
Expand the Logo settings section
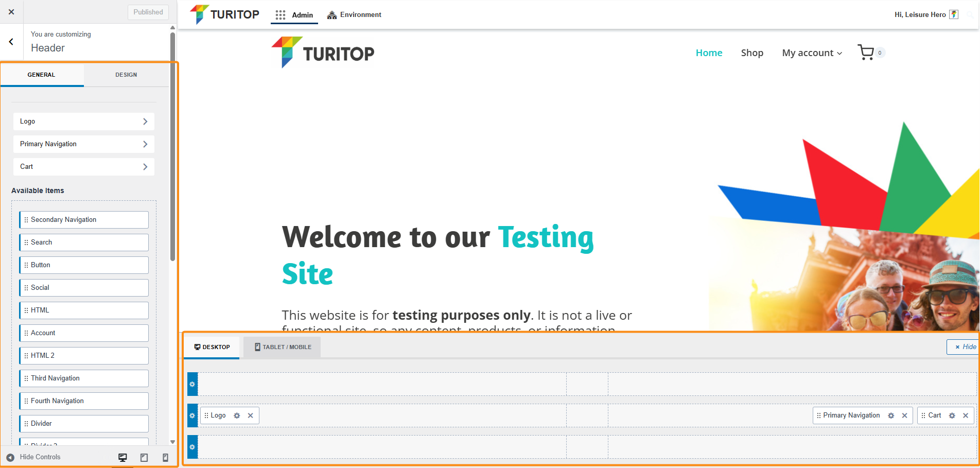[83, 122]
